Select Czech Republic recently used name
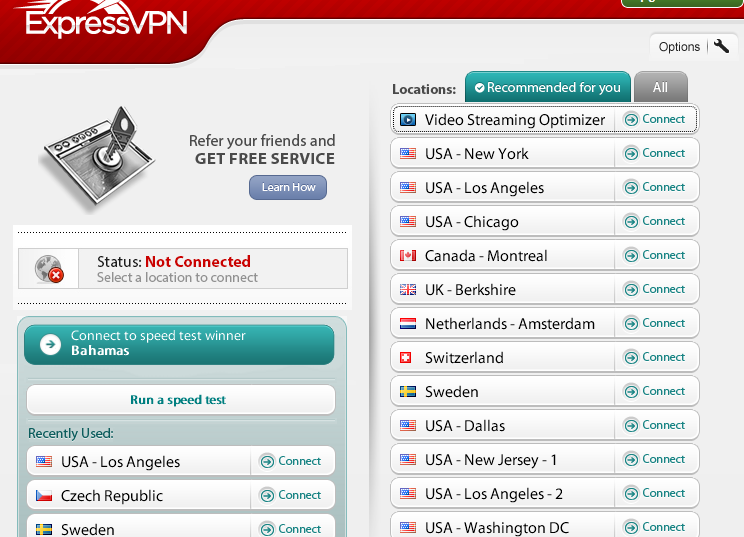 point(112,496)
